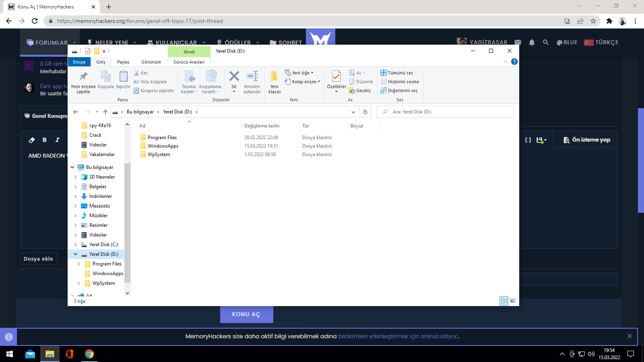This screenshot has width=644, height=362.
Task: Open Sürücü Araçları ribbon tab
Action: [x=189, y=62]
